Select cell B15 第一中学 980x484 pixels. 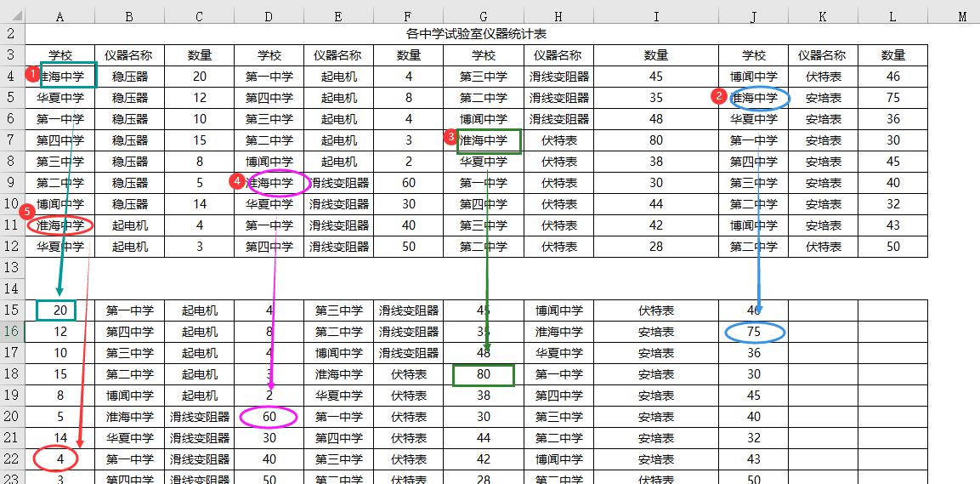129,310
